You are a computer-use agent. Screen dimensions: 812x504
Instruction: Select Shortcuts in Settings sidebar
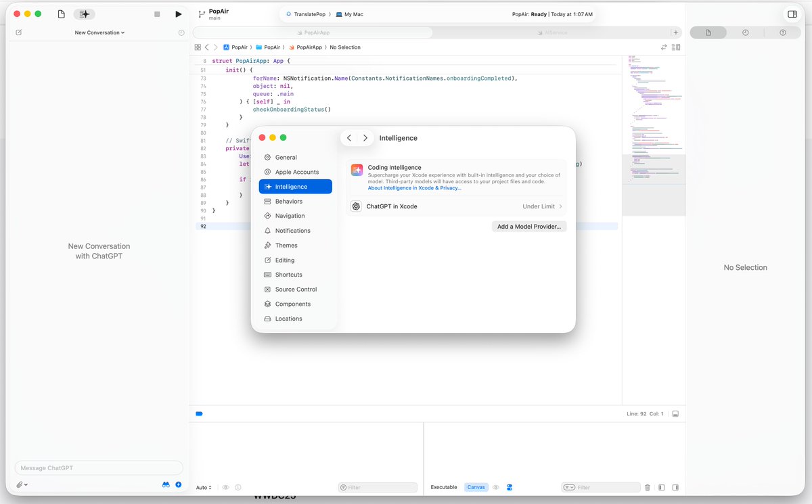pos(296,275)
